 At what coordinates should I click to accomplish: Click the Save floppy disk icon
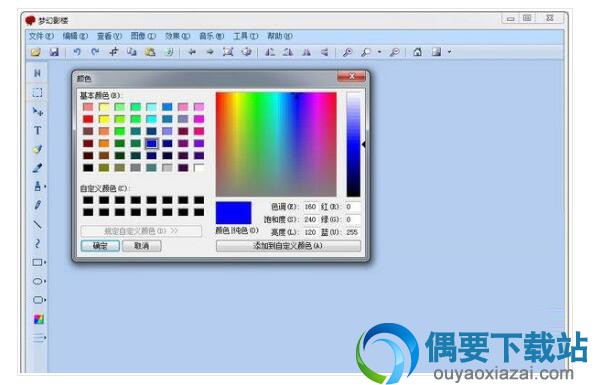coord(54,52)
